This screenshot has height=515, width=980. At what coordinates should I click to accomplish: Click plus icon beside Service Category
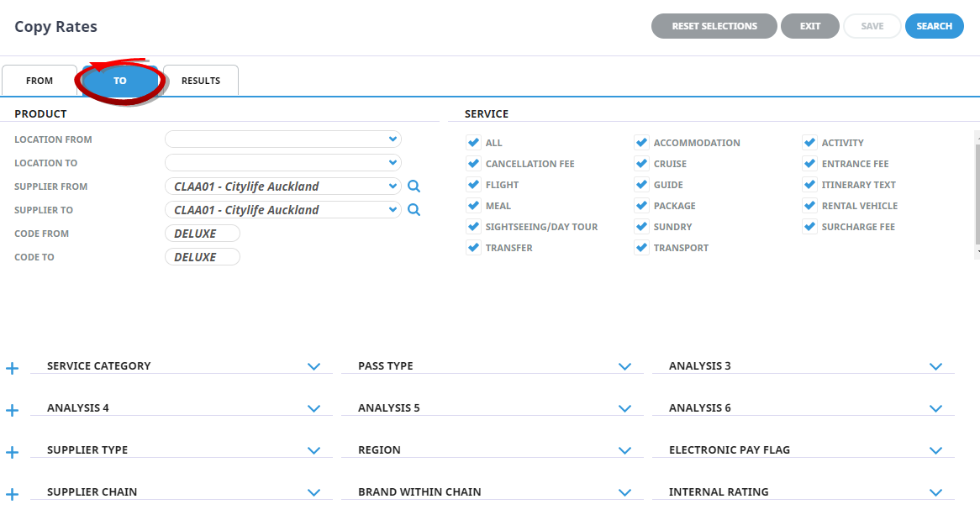click(12, 369)
